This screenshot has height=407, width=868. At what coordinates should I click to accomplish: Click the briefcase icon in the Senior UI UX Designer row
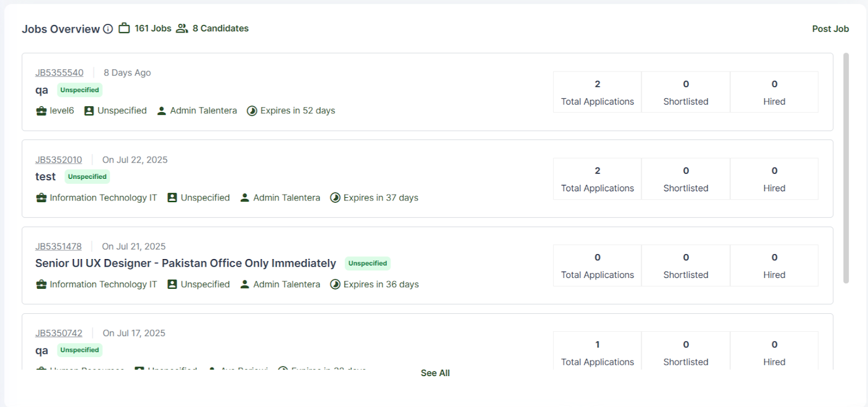41,285
